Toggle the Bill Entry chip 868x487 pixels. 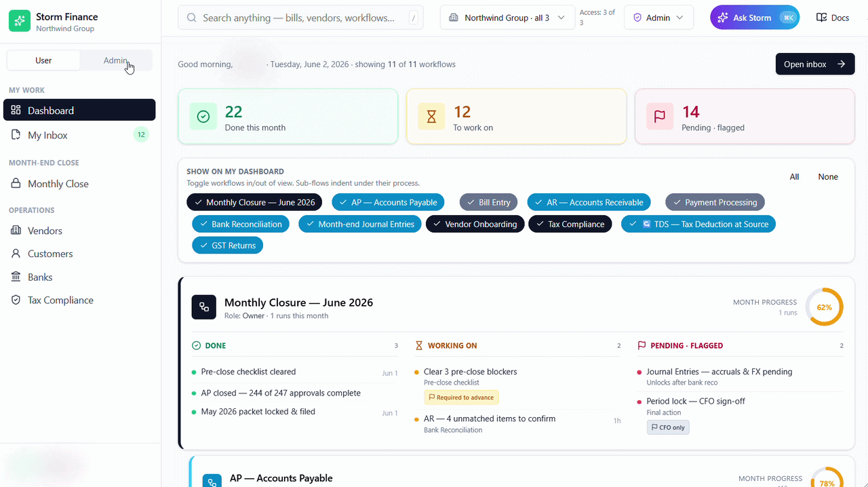coord(489,202)
